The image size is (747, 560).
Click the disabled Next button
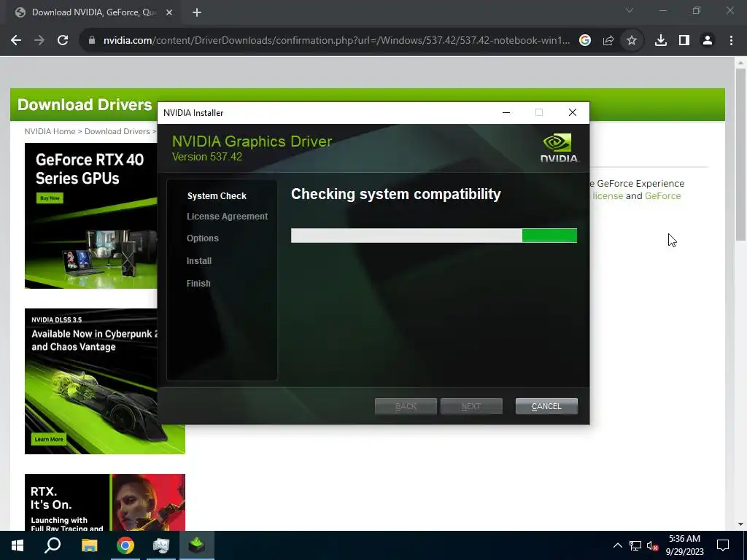coord(471,406)
